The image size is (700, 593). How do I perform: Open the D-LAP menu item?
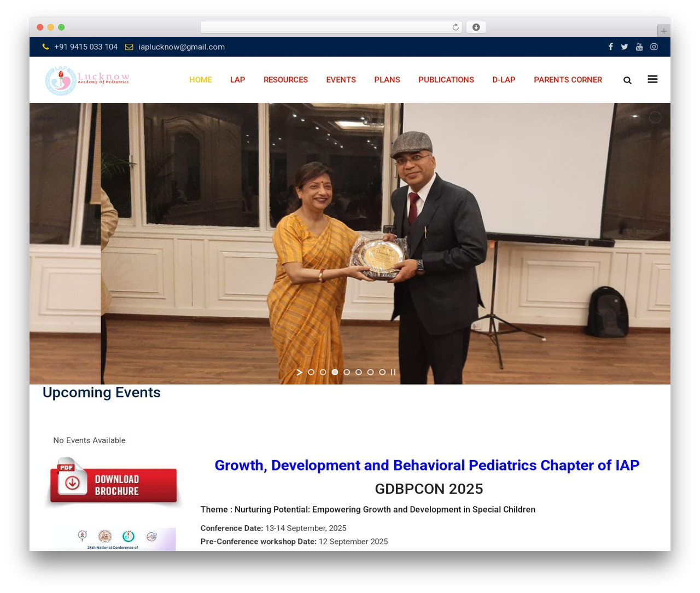pos(504,80)
